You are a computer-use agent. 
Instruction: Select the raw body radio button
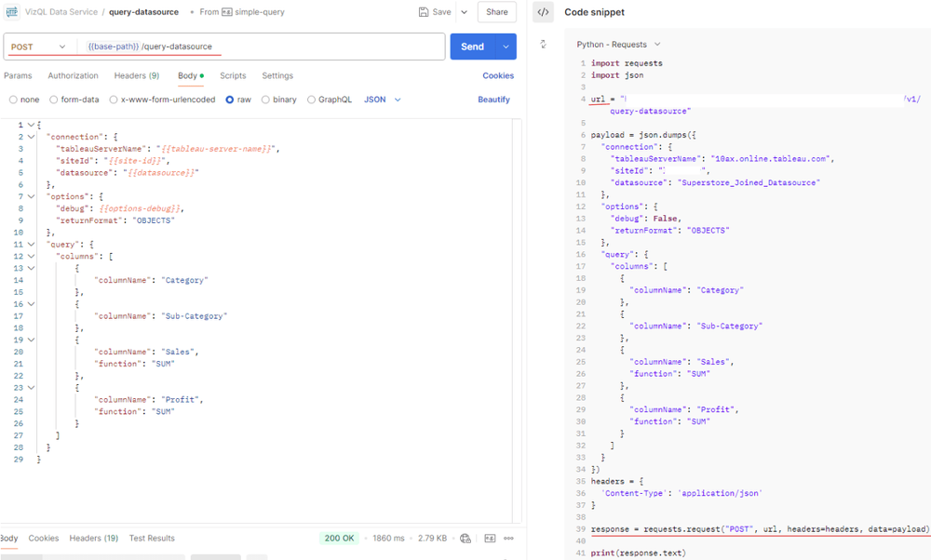[x=230, y=100]
